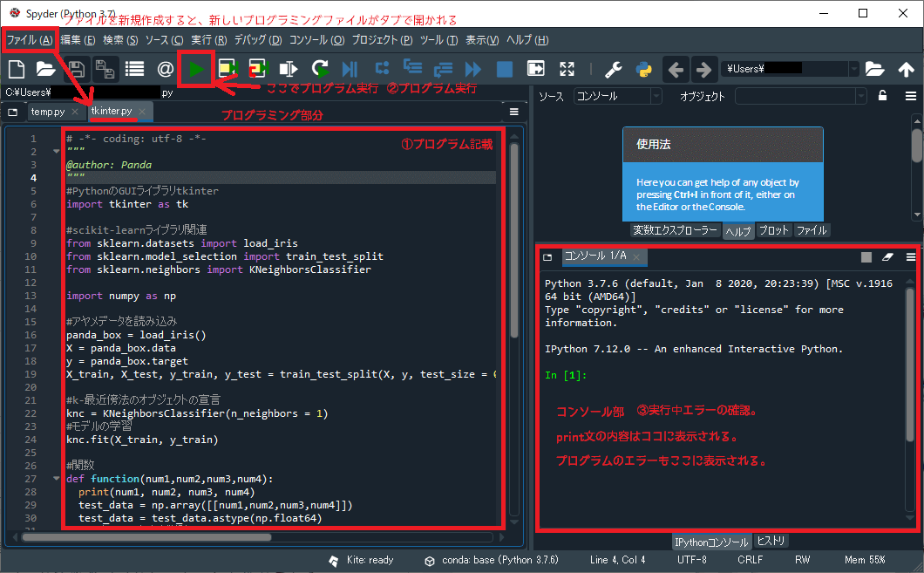Click the debug step-into function icon
This screenshot has height=573, width=924.
(x=412, y=66)
